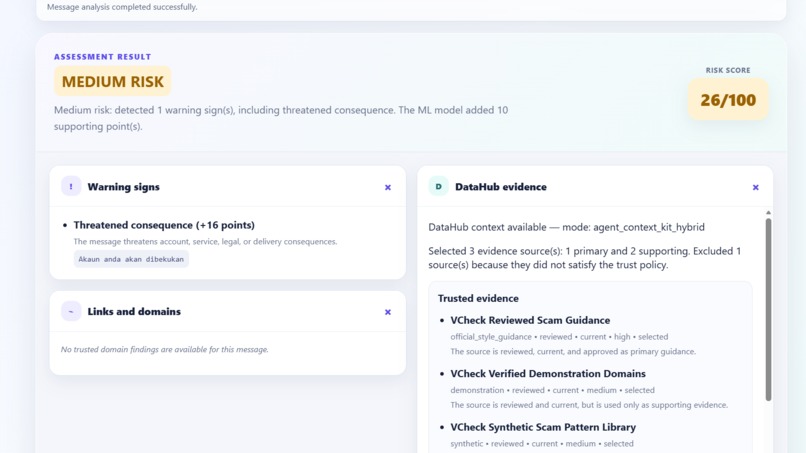Click the 'RISK SCORE' label
The height and width of the screenshot is (453, 806).
[728, 70]
